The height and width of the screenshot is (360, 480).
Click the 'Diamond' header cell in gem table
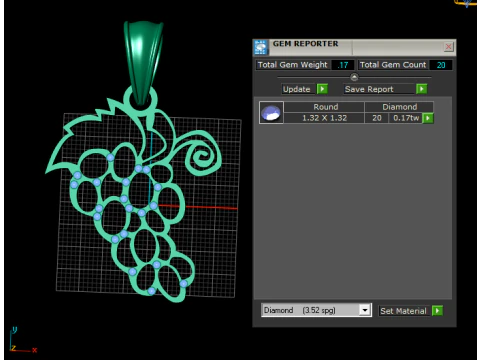click(399, 107)
